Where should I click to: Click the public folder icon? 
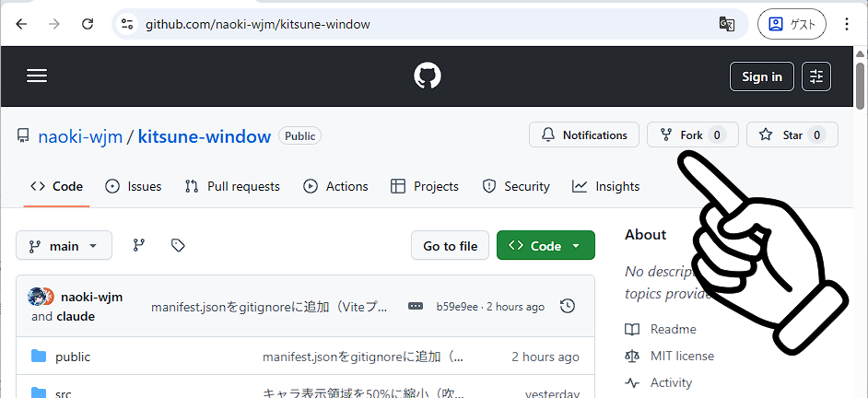(38, 356)
